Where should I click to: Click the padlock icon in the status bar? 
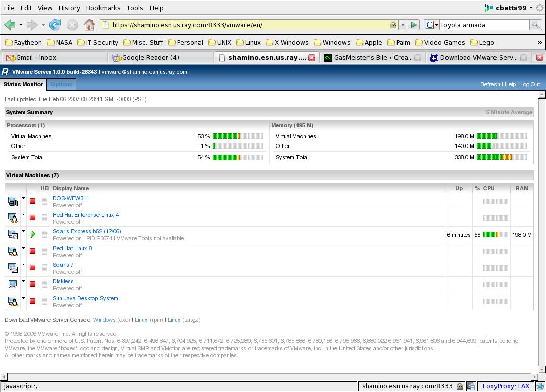[460, 386]
